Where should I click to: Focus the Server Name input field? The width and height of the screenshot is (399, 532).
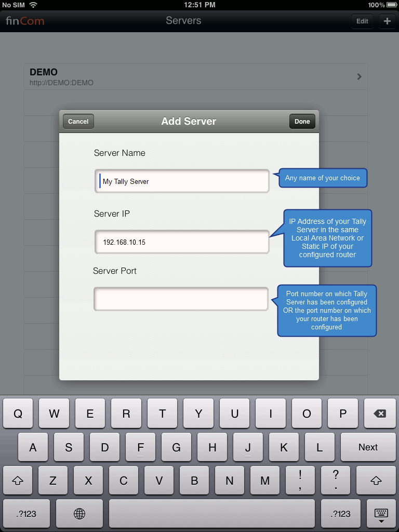182,181
